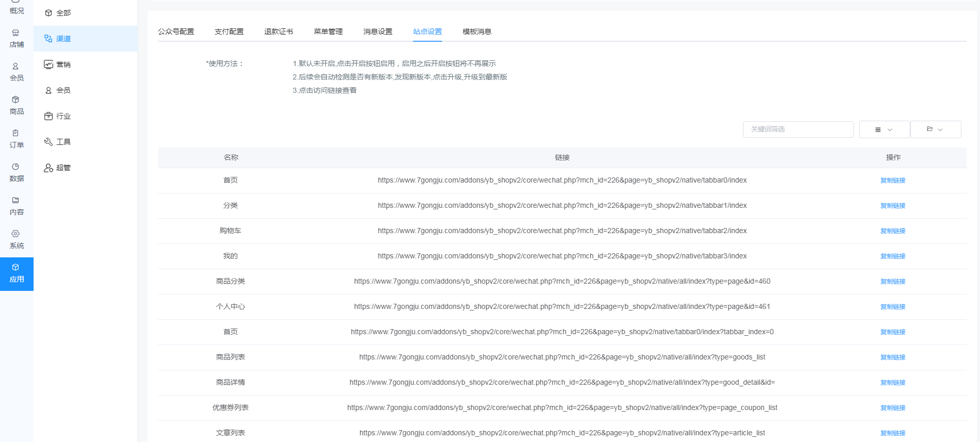This screenshot has height=442, width=980.
Task: Select the 商品 goods box icon
Action: (x=16, y=100)
